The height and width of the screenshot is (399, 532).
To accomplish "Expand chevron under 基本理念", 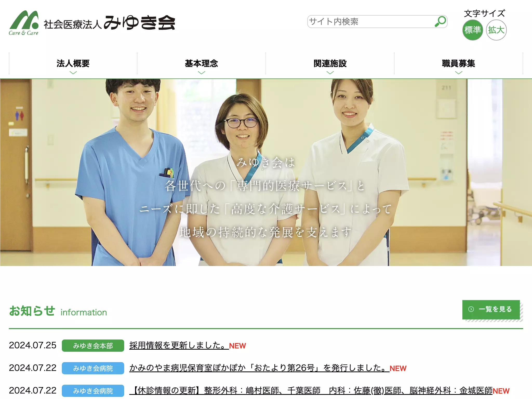I will tap(202, 73).
